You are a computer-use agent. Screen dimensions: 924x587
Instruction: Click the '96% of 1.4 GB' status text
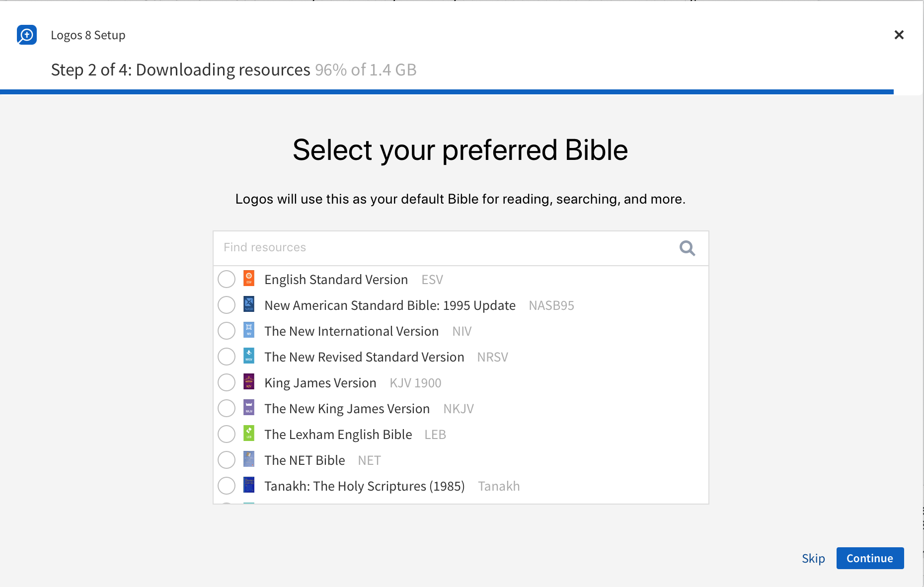tap(366, 70)
